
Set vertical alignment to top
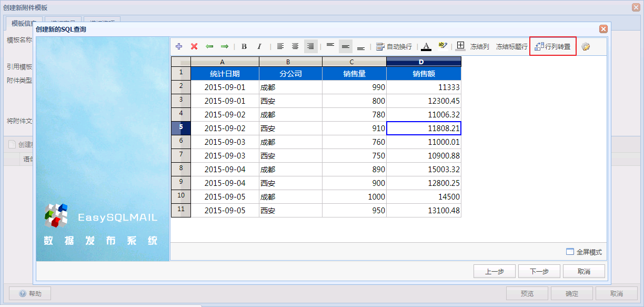pyautogui.click(x=330, y=46)
